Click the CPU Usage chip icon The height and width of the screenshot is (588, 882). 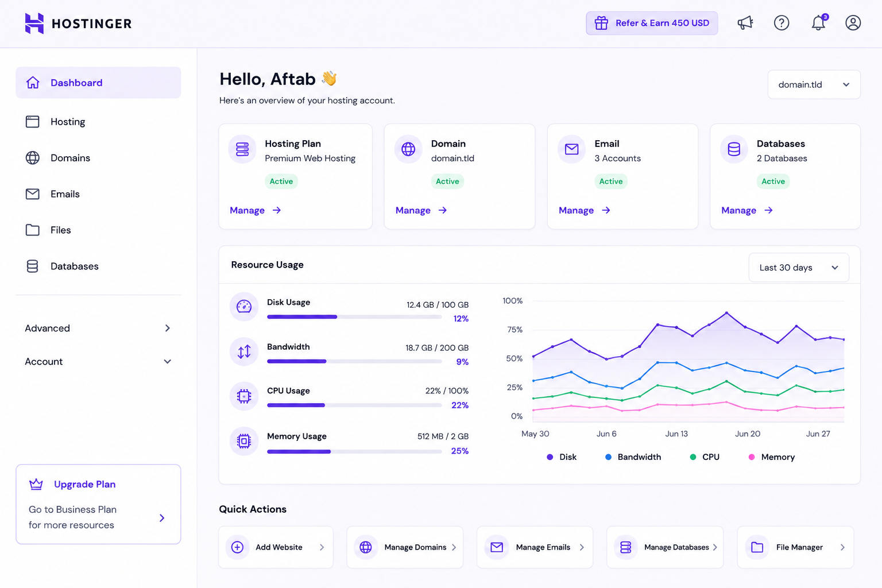244,396
